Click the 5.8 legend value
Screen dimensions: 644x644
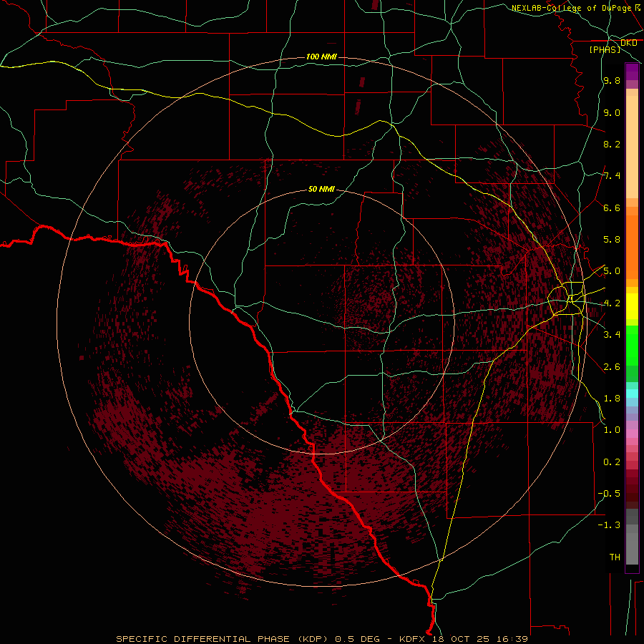612,240
